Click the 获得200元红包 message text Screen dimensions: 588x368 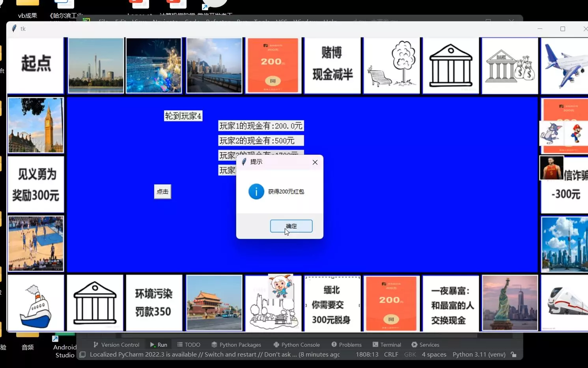point(286,192)
